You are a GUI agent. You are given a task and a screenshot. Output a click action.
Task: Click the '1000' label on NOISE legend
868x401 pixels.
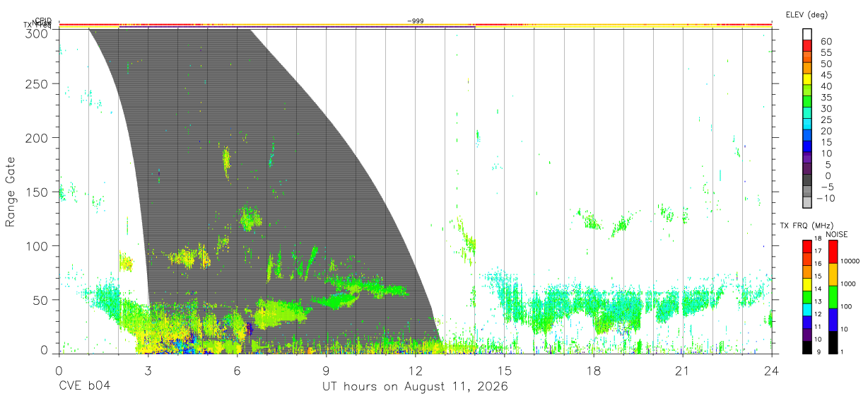coord(848,284)
